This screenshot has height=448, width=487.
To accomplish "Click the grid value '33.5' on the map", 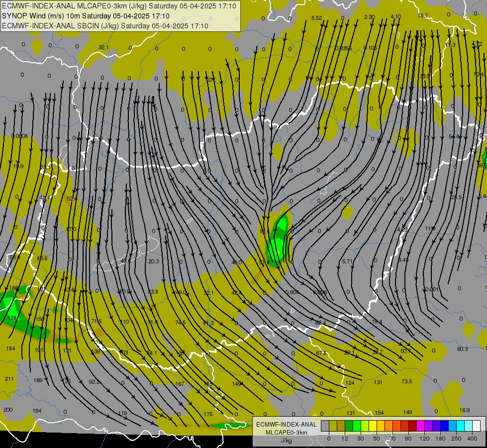I will click(425, 76).
